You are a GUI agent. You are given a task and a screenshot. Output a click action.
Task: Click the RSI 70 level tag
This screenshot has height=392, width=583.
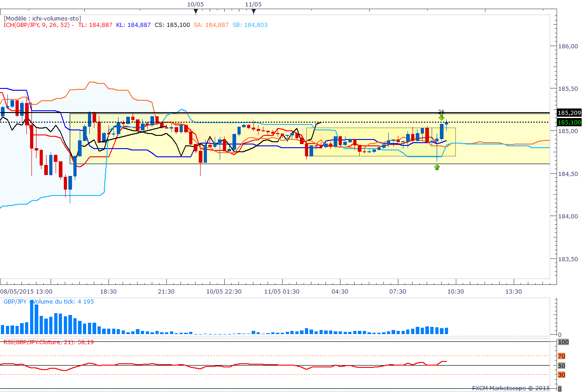562,356
